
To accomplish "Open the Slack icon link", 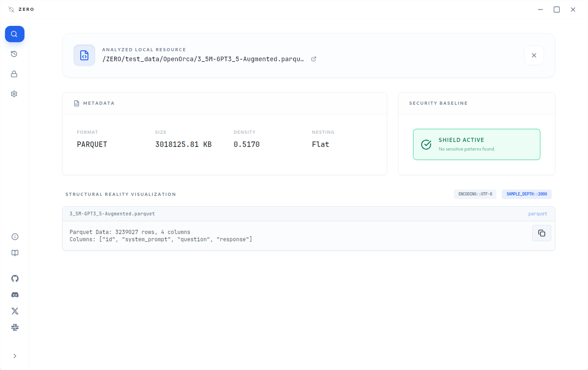I will pos(15,327).
